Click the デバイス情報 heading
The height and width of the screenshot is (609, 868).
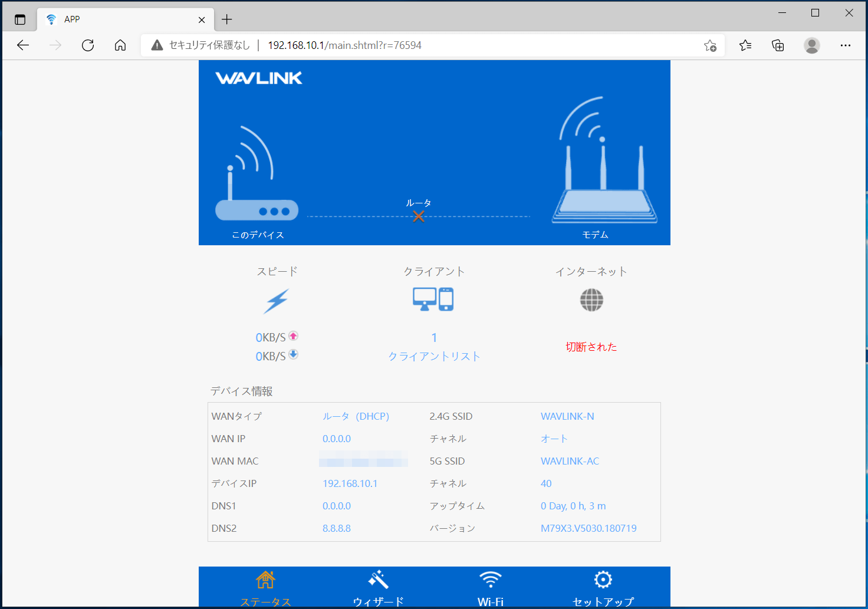point(242,391)
